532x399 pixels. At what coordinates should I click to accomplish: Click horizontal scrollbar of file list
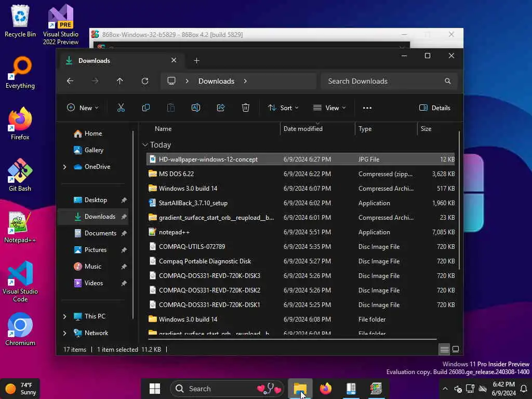click(292, 339)
